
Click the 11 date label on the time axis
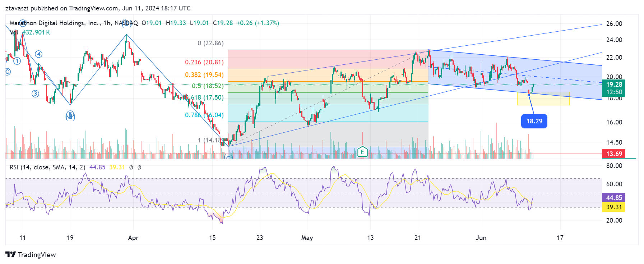23,238
